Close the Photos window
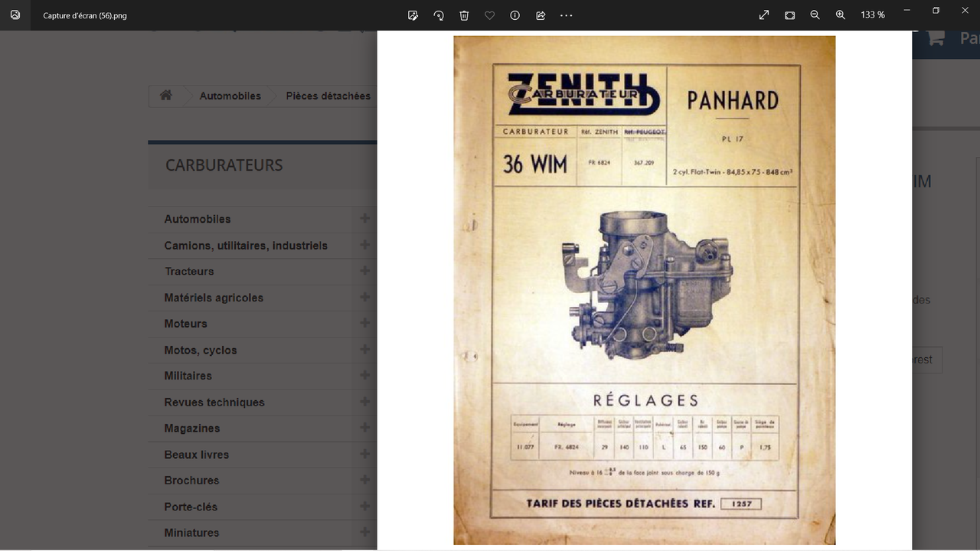This screenshot has width=980, height=551. [x=965, y=11]
